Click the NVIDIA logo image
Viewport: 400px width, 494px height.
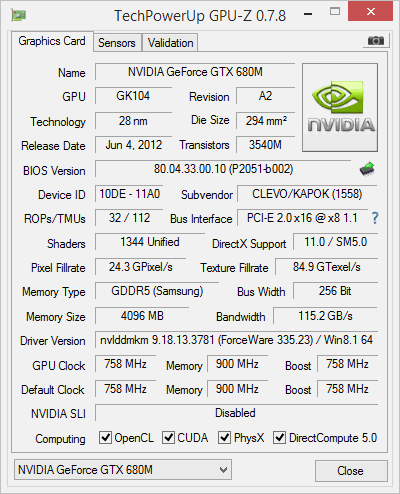[x=340, y=107]
